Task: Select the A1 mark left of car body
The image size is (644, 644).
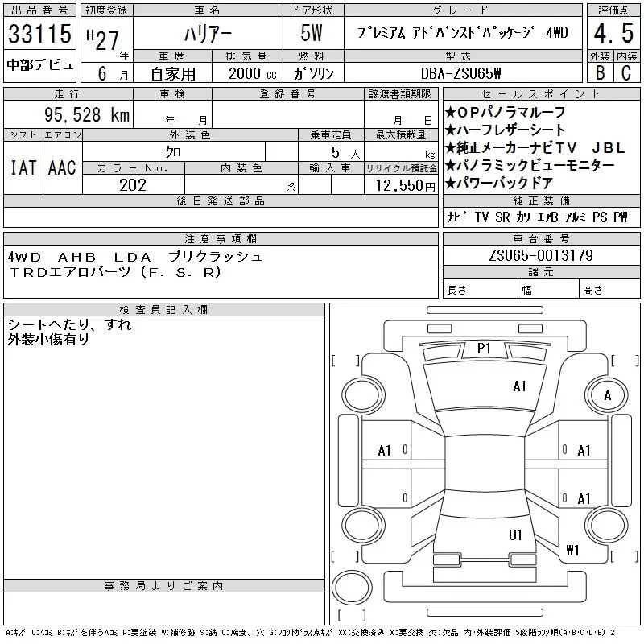Action: click(x=384, y=451)
